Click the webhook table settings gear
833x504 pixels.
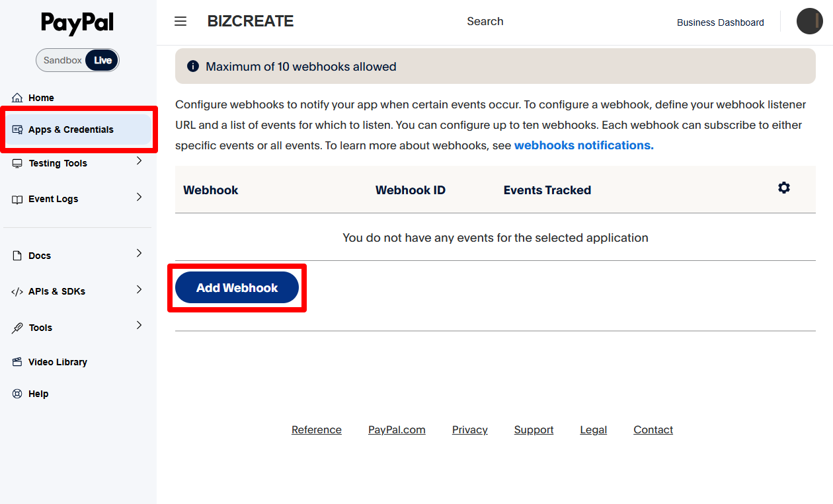pyautogui.click(x=783, y=188)
